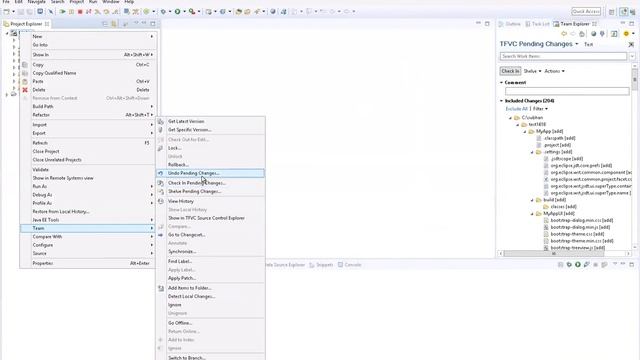Click Link with Editor icon in Project Explorer
The height and width of the screenshot is (360, 640).
point(114,24)
